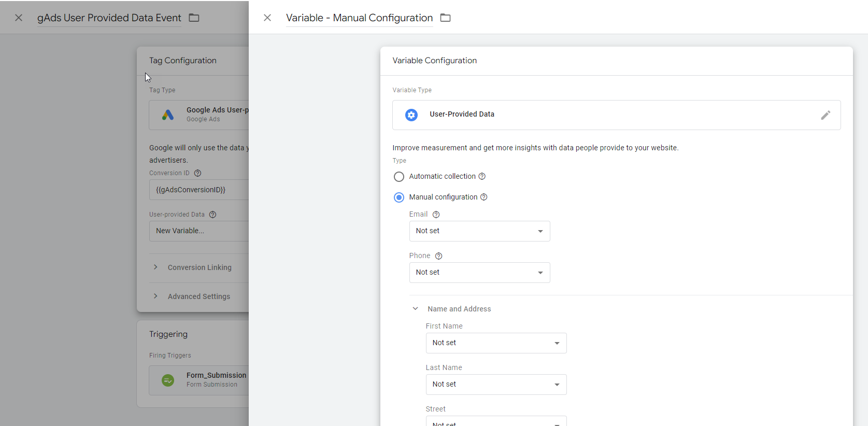Edit the gAds tag name title
This screenshot has width=868, height=426.
click(109, 18)
